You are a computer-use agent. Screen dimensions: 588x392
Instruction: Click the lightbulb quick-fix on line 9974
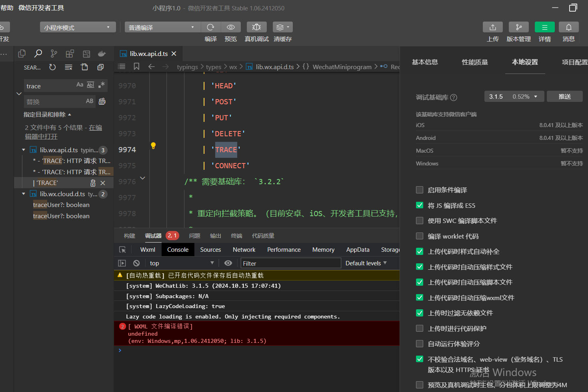[x=153, y=145]
